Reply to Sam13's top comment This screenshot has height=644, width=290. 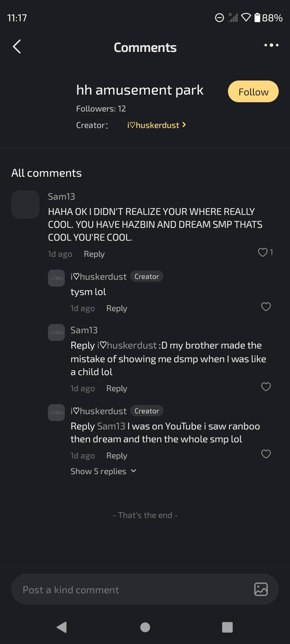pyautogui.click(x=94, y=254)
